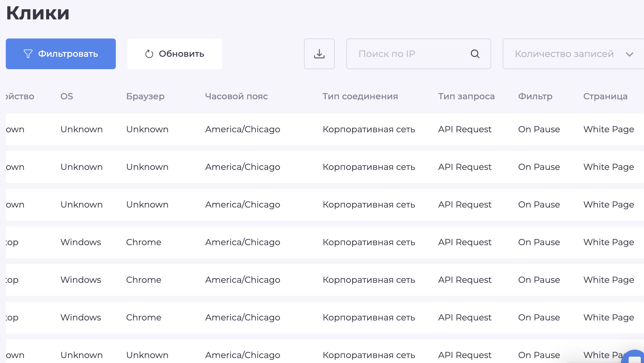Click the Фильтр column header
The width and height of the screenshot is (644, 363).
[535, 96]
